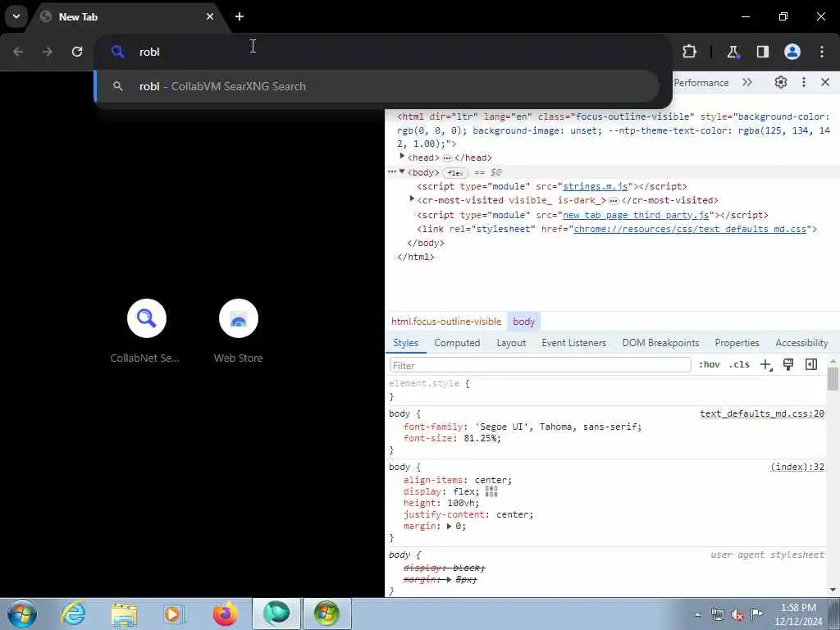The width and height of the screenshot is (840, 630).
Task: Click the muted volume tray icon
Action: [737, 615]
